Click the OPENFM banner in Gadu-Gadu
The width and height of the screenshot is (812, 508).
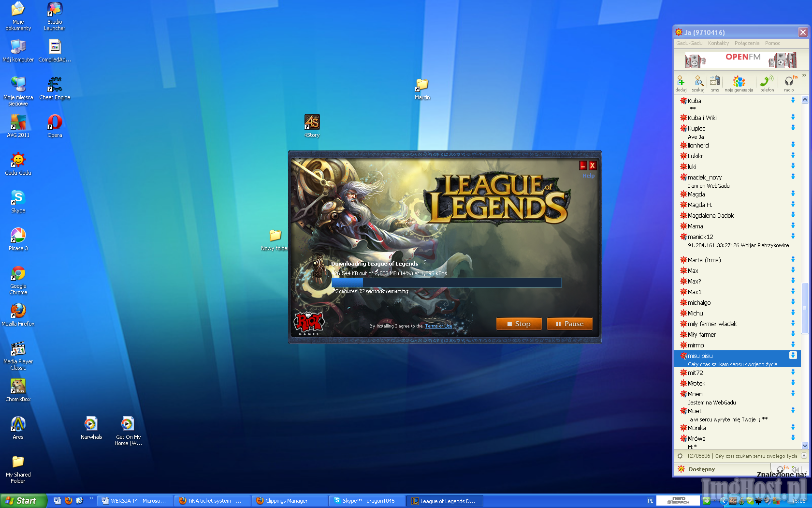coord(741,60)
